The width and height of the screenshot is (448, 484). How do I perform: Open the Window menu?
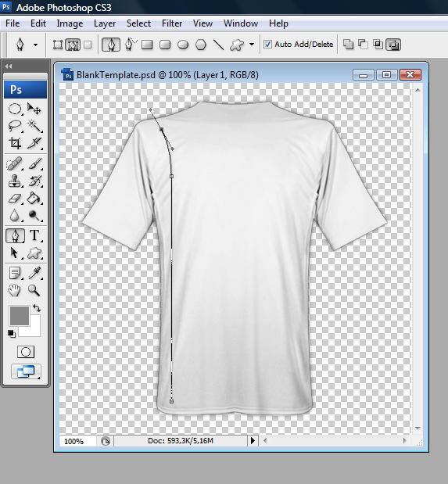[241, 23]
